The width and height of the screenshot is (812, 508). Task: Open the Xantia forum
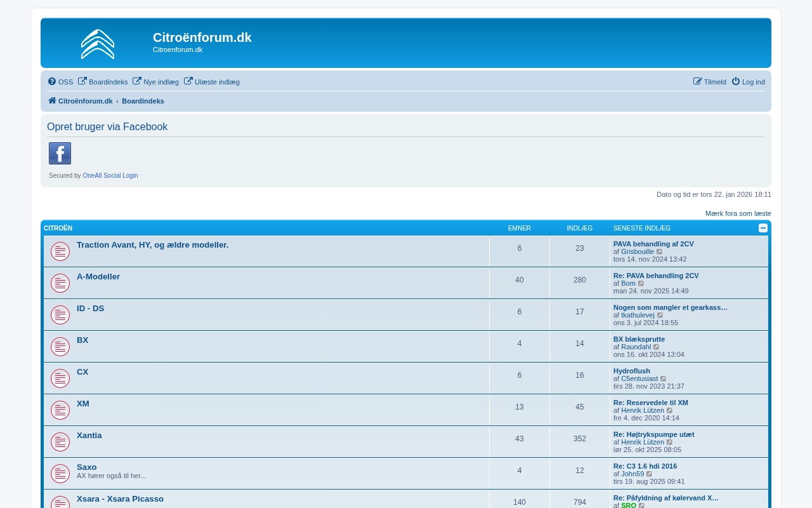pyautogui.click(x=89, y=436)
